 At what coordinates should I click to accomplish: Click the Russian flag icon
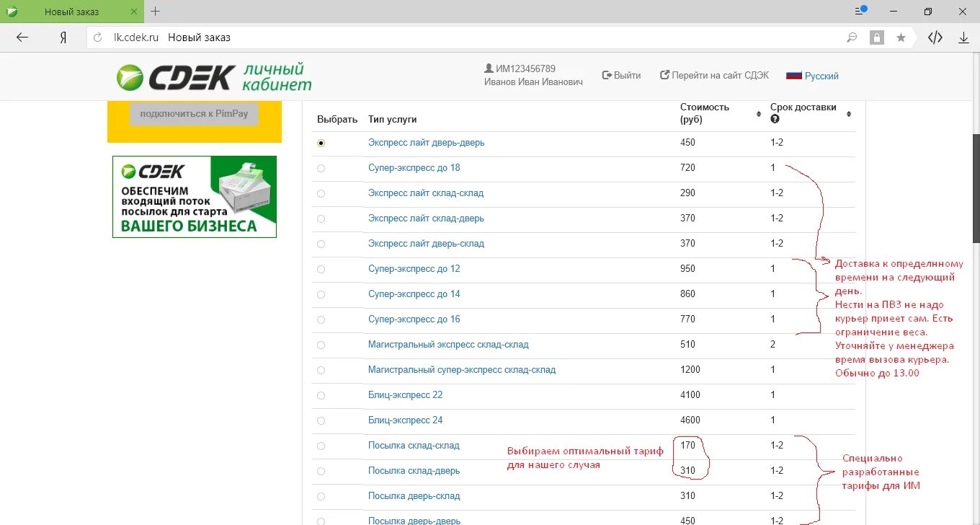[x=793, y=76]
